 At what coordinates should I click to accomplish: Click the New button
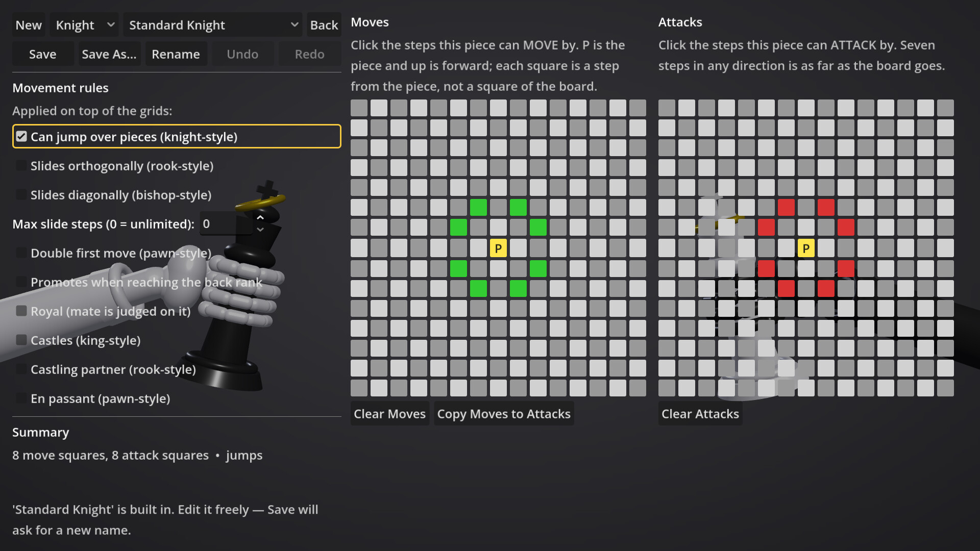[x=29, y=25]
